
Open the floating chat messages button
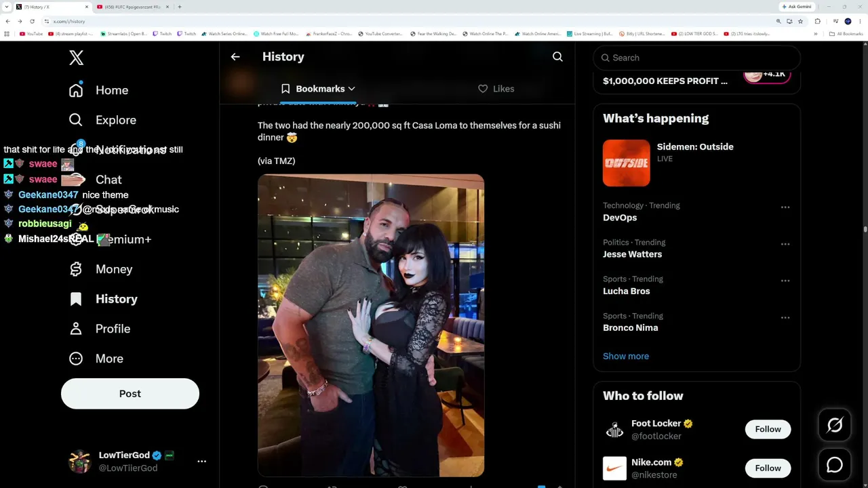pyautogui.click(x=835, y=465)
